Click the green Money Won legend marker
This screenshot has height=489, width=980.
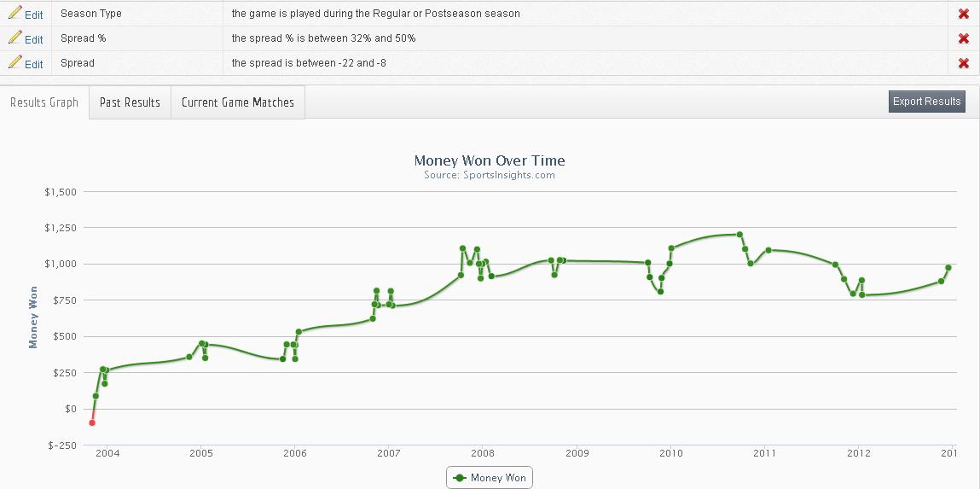click(461, 478)
